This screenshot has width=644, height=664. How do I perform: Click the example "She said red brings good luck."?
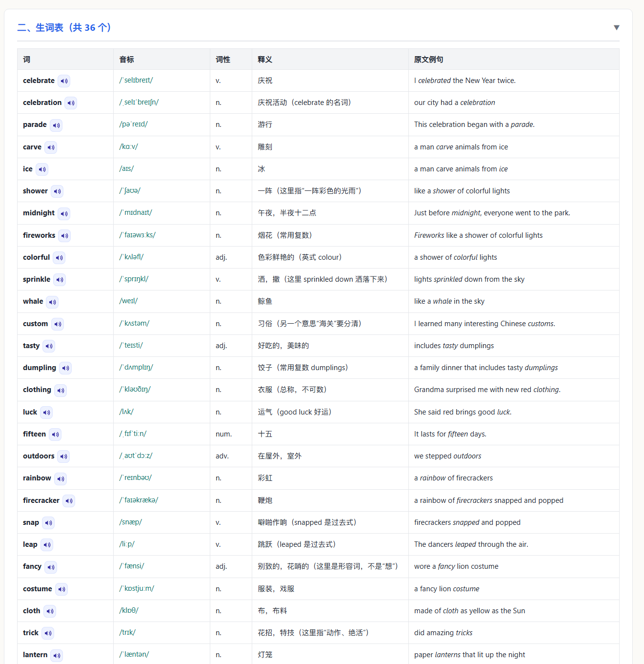pyautogui.click(x=463, y=412)
